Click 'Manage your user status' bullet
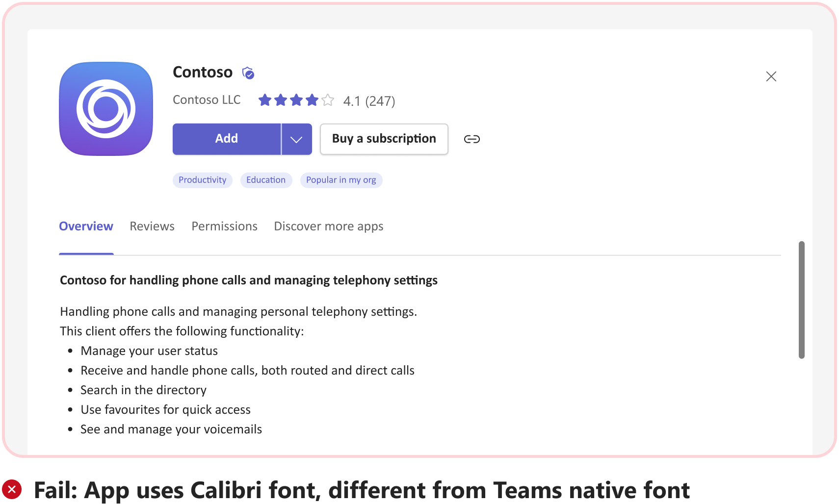Screen dimensions: 839x504 coord(149,351)
